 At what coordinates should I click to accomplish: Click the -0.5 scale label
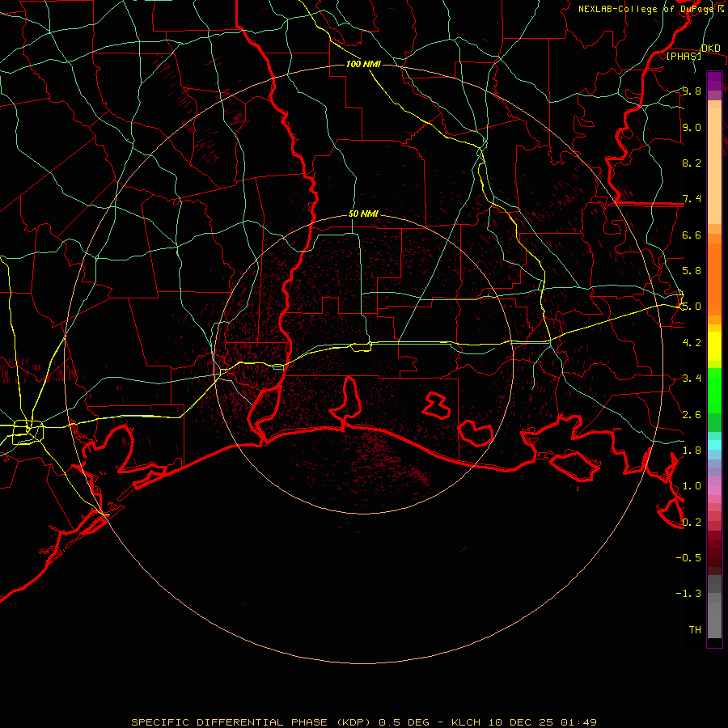point(688,557)
